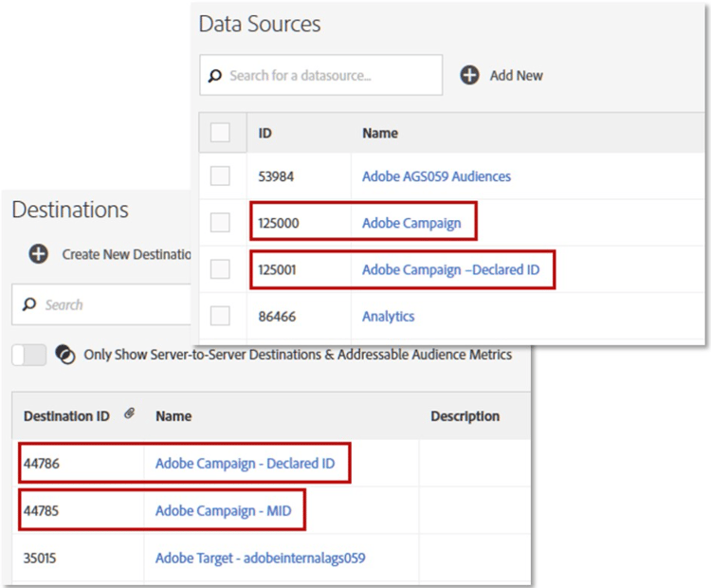
Task: Open Adobe Campaign - Declared ID destination
Action: pos(244,466)
